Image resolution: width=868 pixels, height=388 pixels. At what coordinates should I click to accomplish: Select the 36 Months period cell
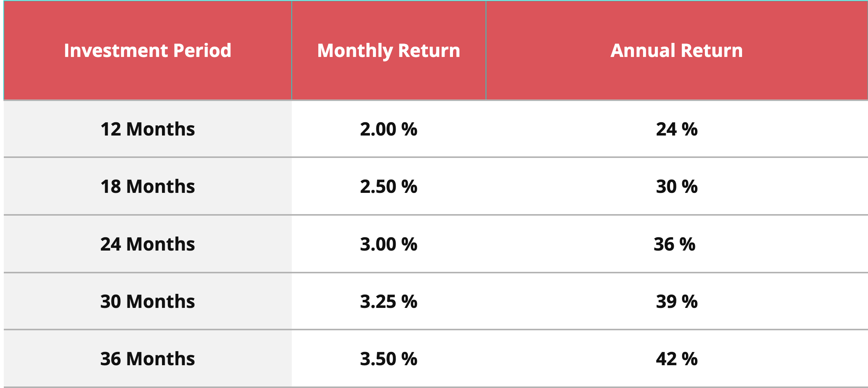point(148,358)
